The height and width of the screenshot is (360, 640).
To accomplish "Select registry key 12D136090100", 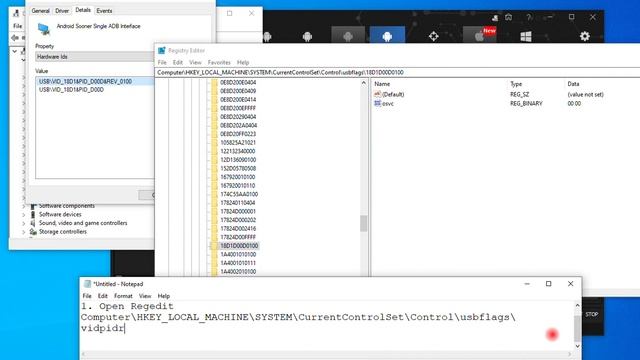I will pos(238,160).
